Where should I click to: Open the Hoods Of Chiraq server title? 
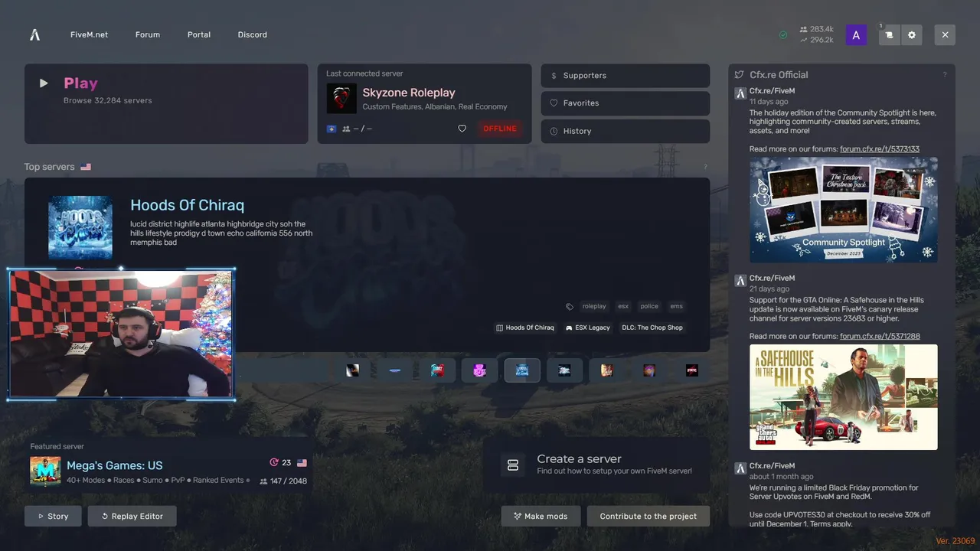[x=188, y=205]
